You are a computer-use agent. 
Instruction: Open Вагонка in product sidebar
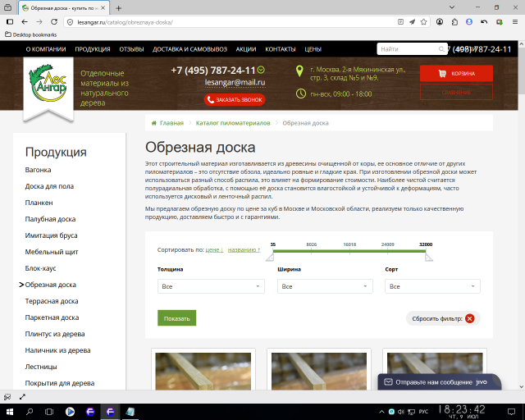click(38, 170)
